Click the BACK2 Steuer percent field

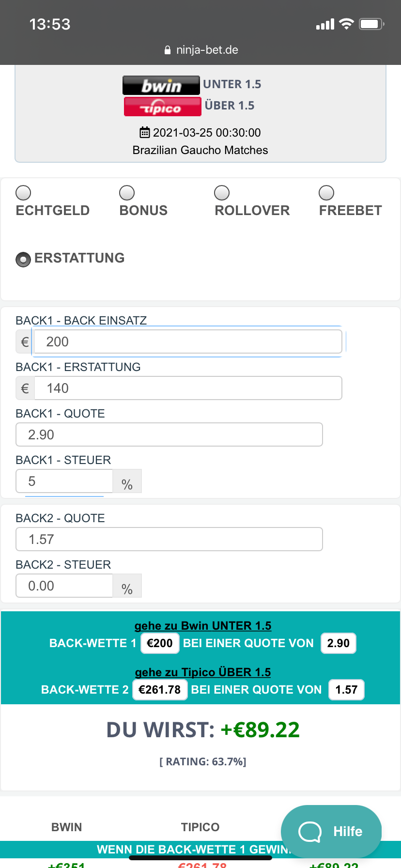pyautogui.click(x=64, y=586)
